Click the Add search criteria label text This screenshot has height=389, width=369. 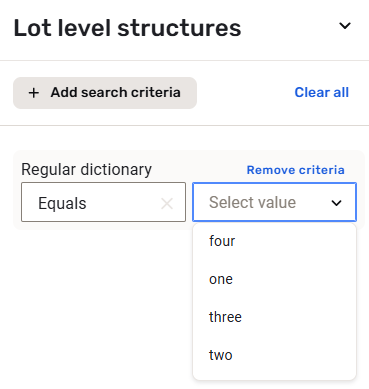116,92
